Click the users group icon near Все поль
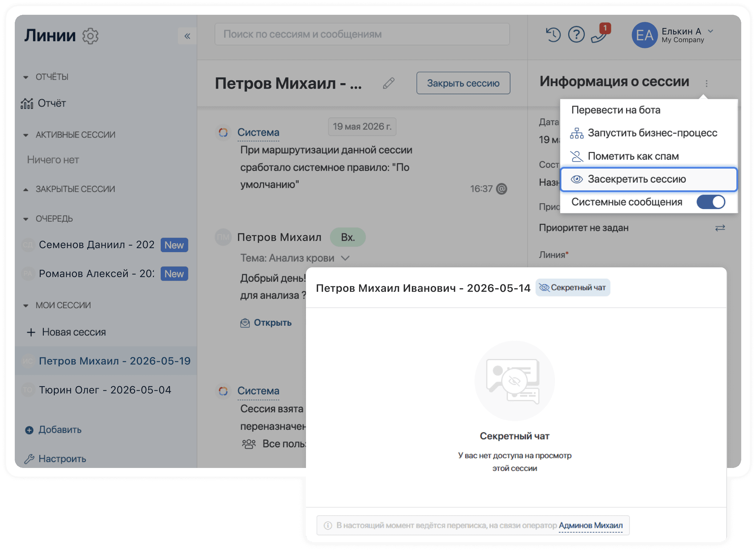The width and height of the screenshot is (756, 556). (x=249, y=444)
